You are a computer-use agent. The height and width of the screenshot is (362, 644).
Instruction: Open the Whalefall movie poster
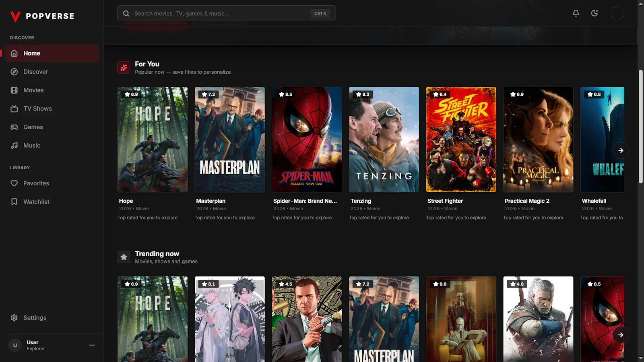click(x=603, y=140)
